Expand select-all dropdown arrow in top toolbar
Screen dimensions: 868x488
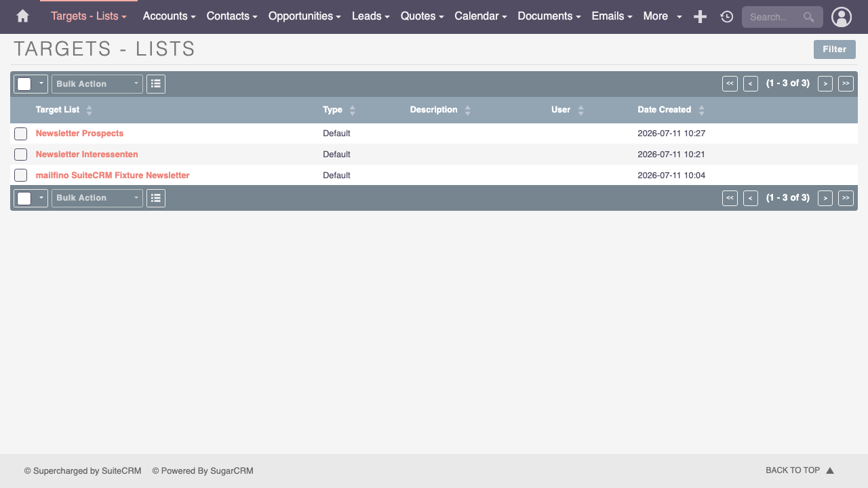[41, 83]
